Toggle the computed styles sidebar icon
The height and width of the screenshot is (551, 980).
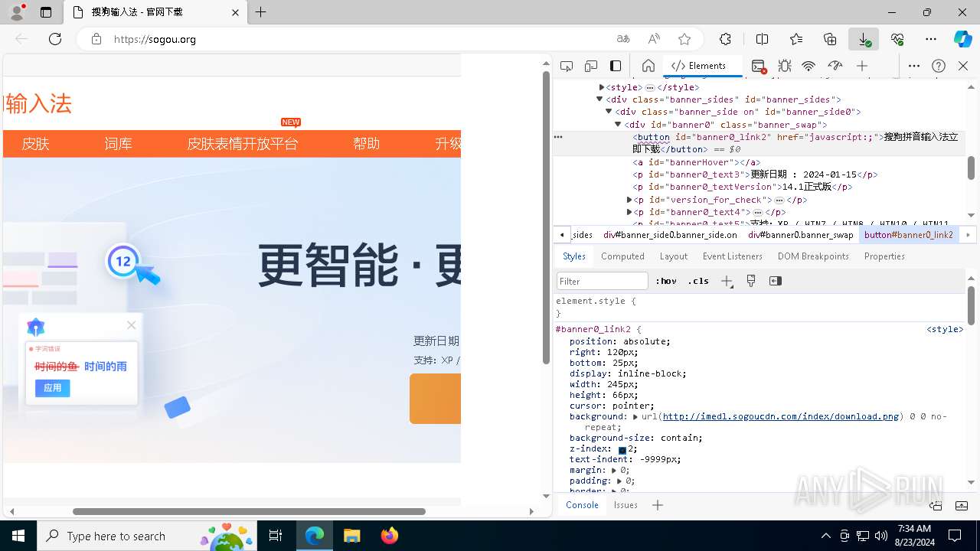(776, 281)
